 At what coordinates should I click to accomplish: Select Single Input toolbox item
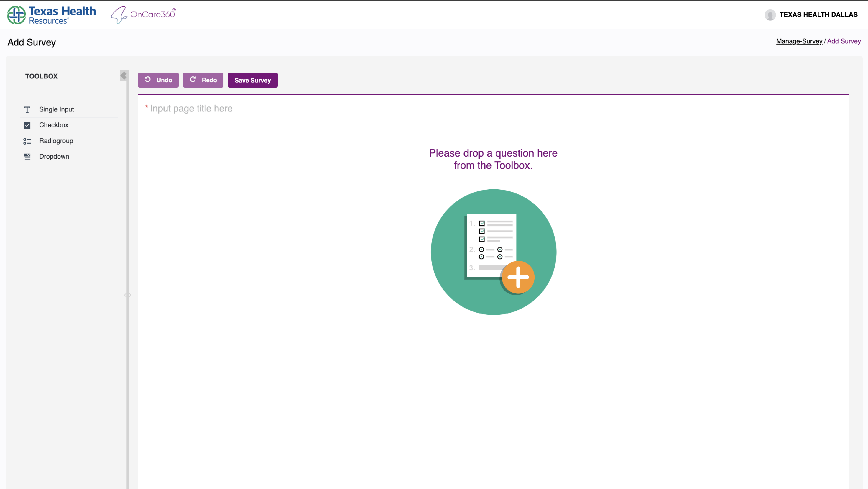point(56,110)
